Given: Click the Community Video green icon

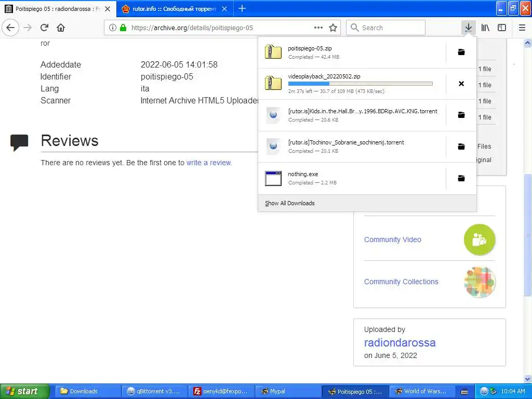Looking at the screenshot, I should (x=480, y=240).
